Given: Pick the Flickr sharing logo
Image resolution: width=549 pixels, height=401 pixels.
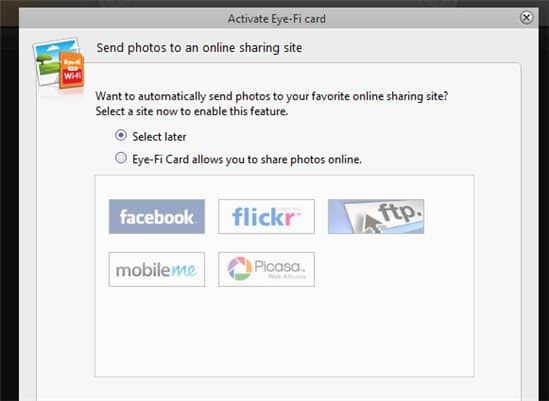Looking at the screenshot, I should (x=266, y=216).
